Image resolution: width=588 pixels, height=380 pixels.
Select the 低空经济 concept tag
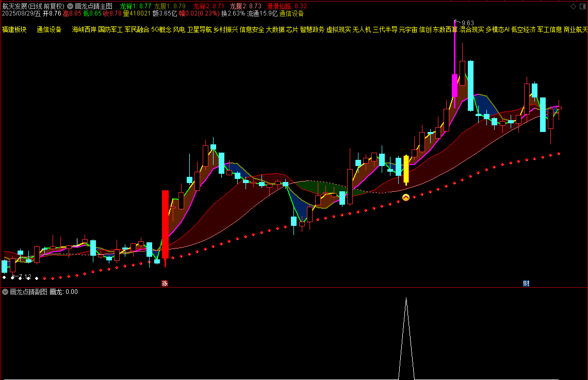coord(524,29)
